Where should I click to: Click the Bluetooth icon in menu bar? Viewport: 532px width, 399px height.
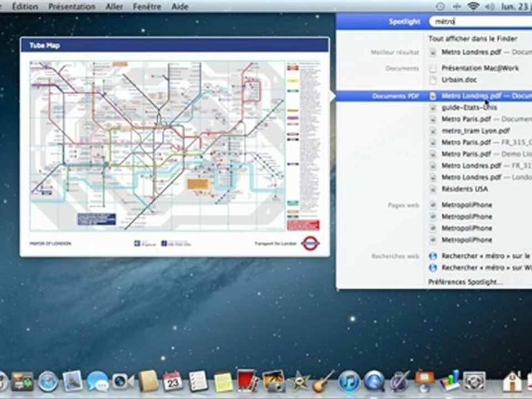pyautogui.click(x=457, y=6)
